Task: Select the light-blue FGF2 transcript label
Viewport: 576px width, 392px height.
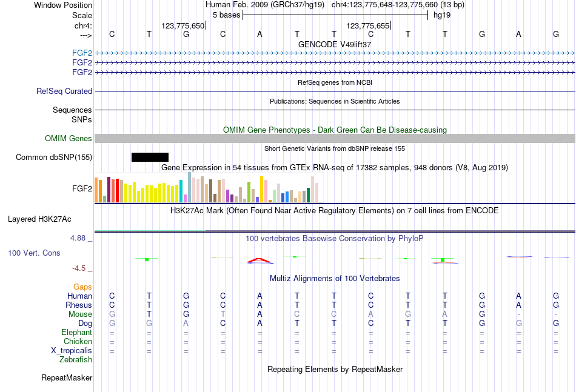Action: pos(82,53)
